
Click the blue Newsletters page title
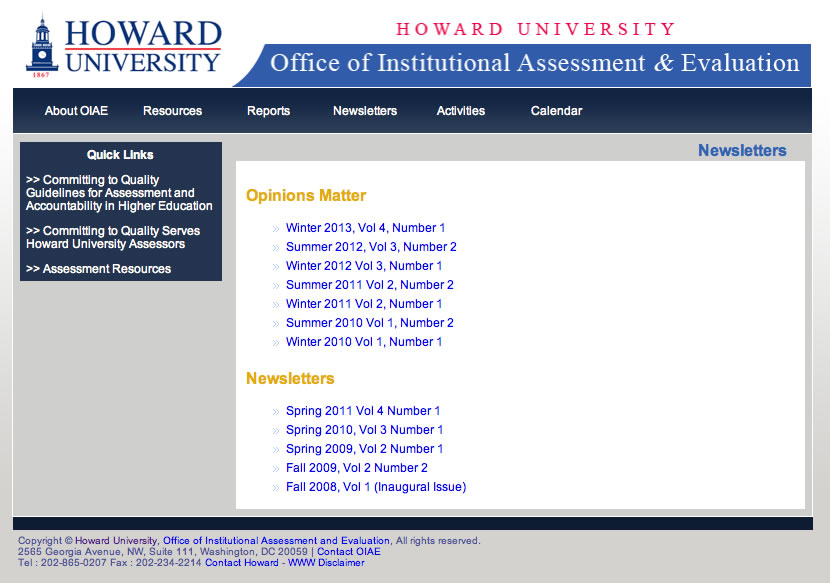(742, 150)
